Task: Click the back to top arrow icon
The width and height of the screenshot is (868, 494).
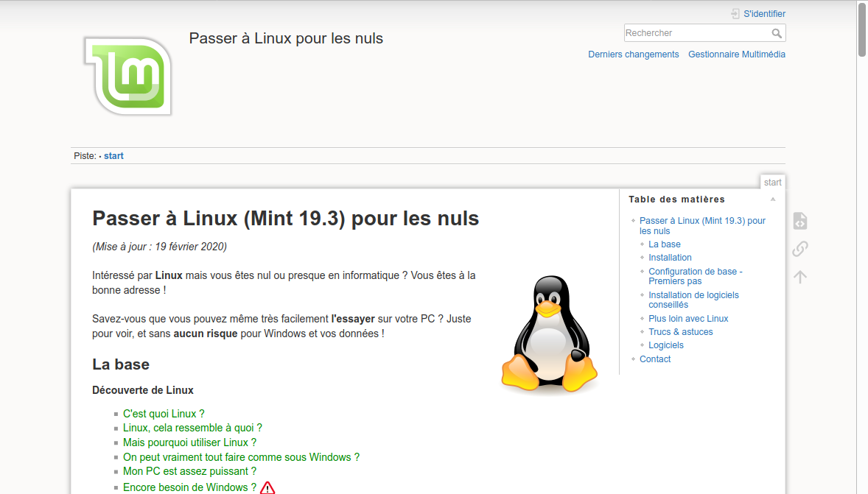Action: [800, 276]
